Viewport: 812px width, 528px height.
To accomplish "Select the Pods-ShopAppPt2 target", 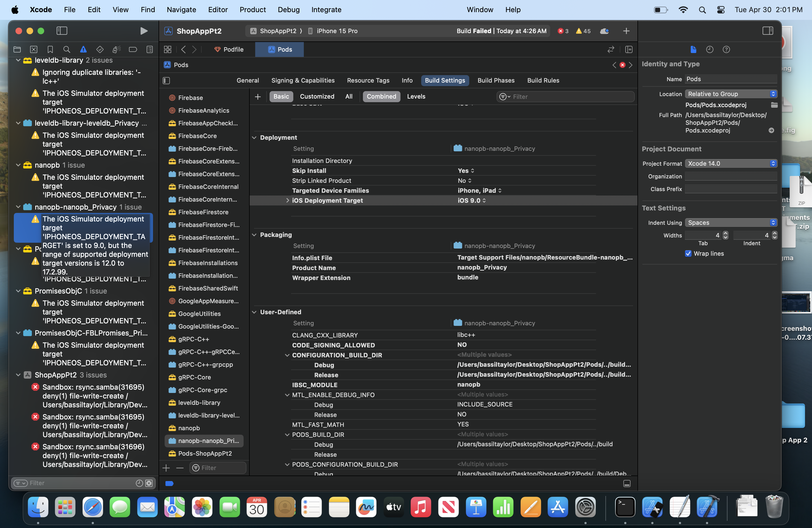I will tap(205, 453).
